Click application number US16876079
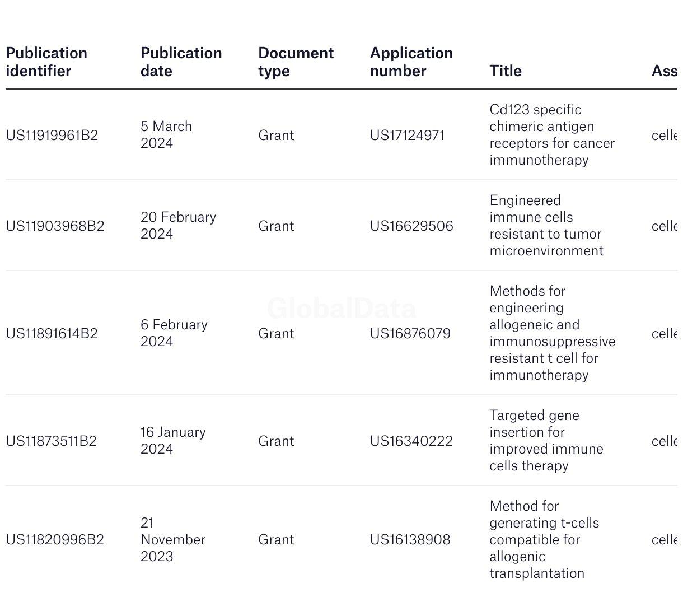The image size is (683, 616). pyautogui.click(x=410, y=334)
